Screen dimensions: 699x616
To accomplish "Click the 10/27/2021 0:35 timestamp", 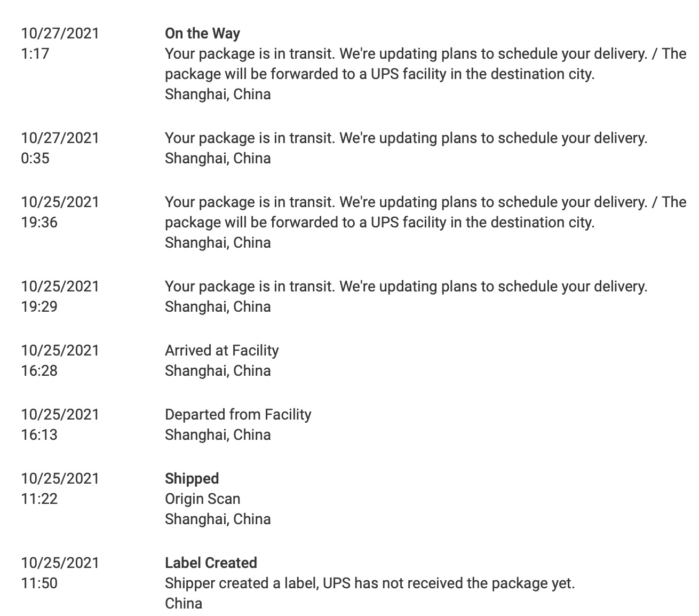I will click(60, 148).
